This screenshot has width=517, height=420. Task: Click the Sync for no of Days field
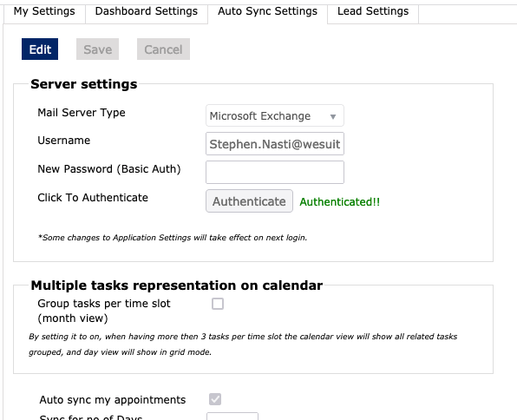[232, 417]
